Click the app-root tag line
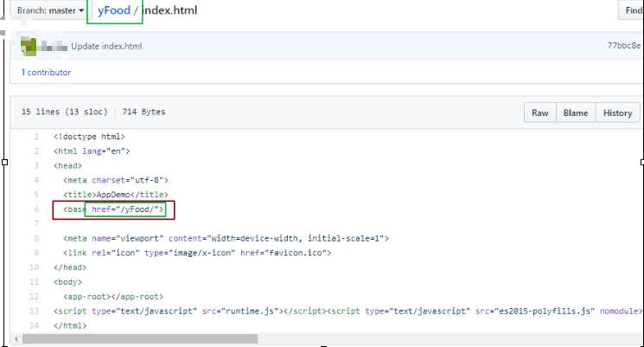Screen dimensions: 644x347 pos(113,297)
